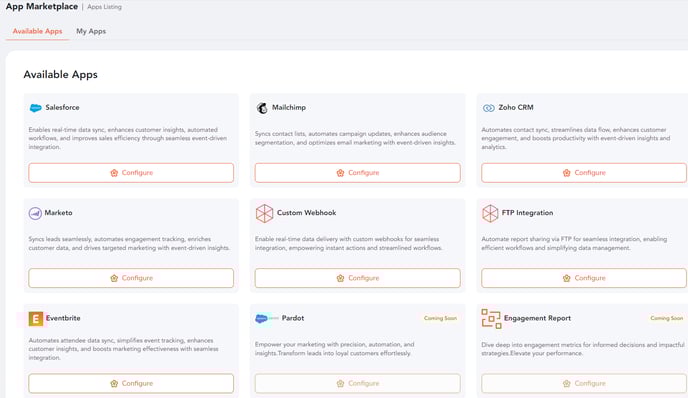This screenshot has width=688, height=398.
Task: Click the Salesforce cloud logo icon
Action: coord(36,108)
